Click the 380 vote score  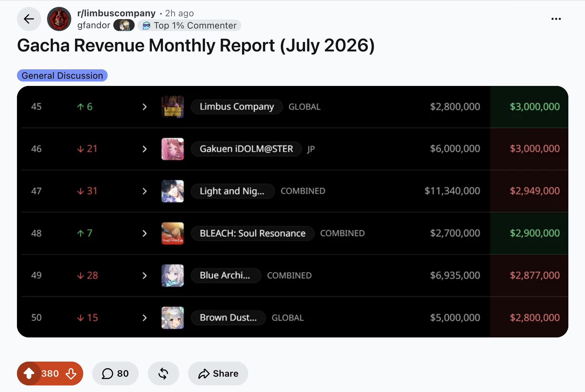click(50, 373)
